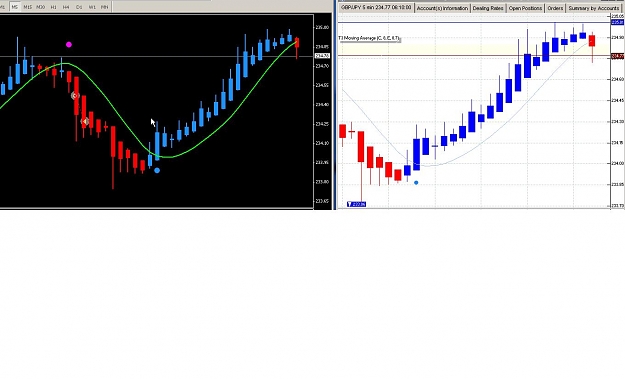Click the blue signal dot on white chart
The height and width of the screenshot is (379, 625).
416,183
